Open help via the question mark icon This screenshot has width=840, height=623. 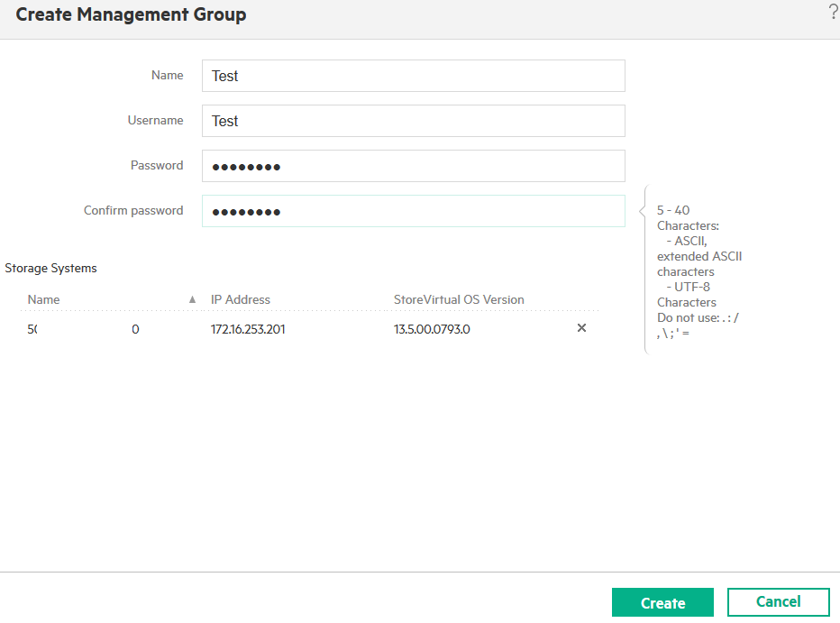coord(834,12)
